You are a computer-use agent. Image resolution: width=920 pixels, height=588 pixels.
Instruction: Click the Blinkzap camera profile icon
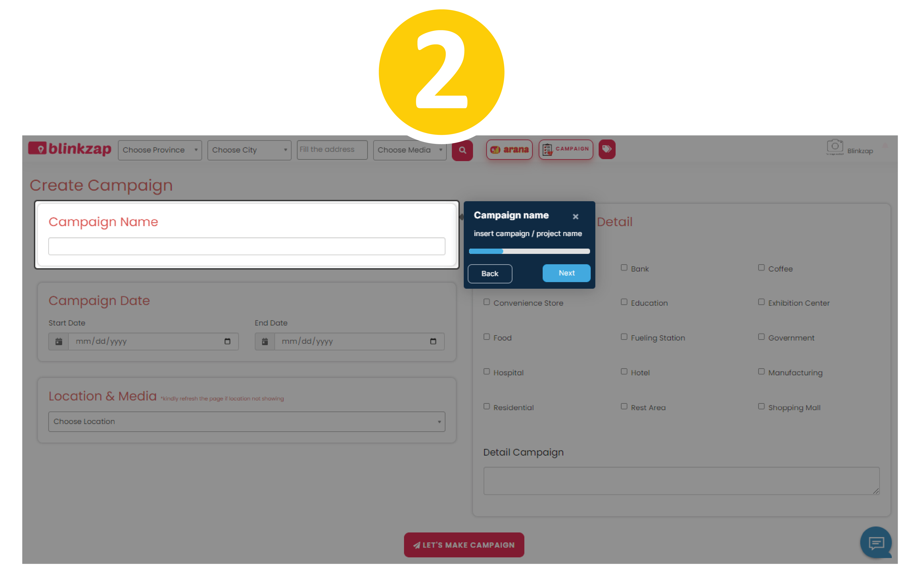coord(835,147)
